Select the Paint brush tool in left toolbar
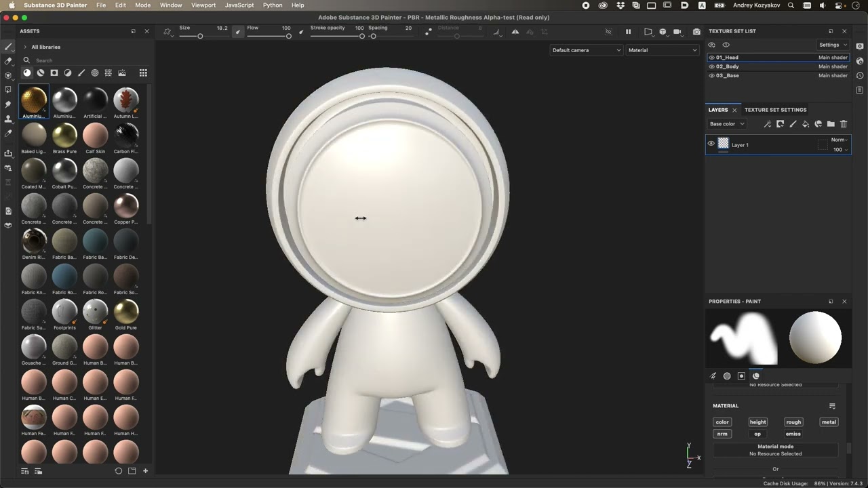 [x=8, y=47]
